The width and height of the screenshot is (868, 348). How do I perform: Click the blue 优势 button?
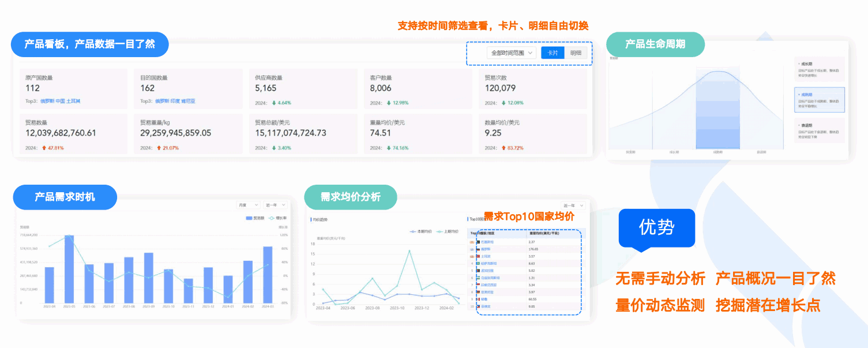pyautogui.click(x=656, y=229)
